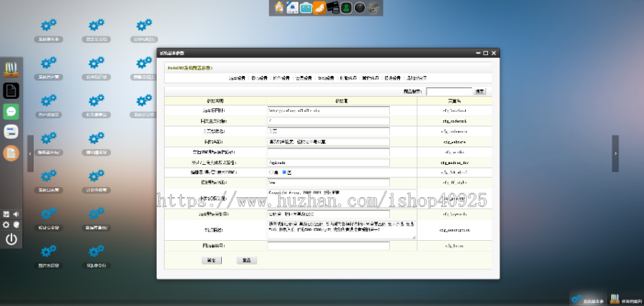Click the cfg_basehost site URL input field
This screenshot has width=644, height=306.
328,110
